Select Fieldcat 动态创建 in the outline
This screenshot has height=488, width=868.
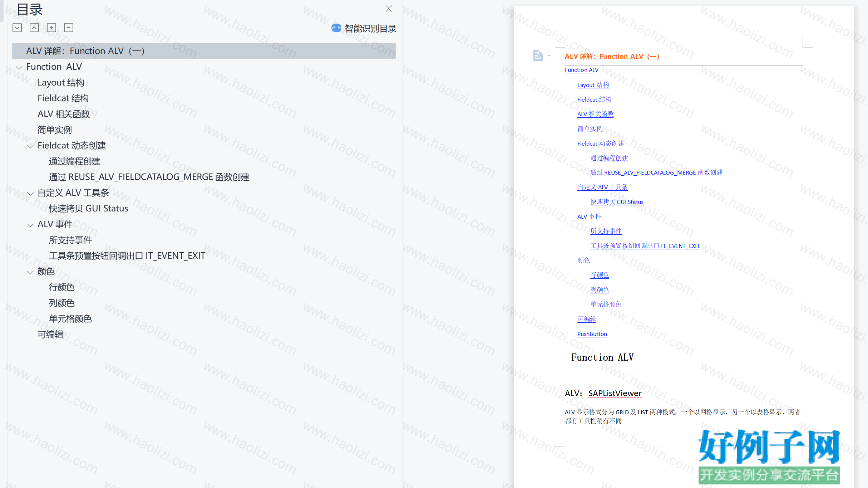(71, 145)
